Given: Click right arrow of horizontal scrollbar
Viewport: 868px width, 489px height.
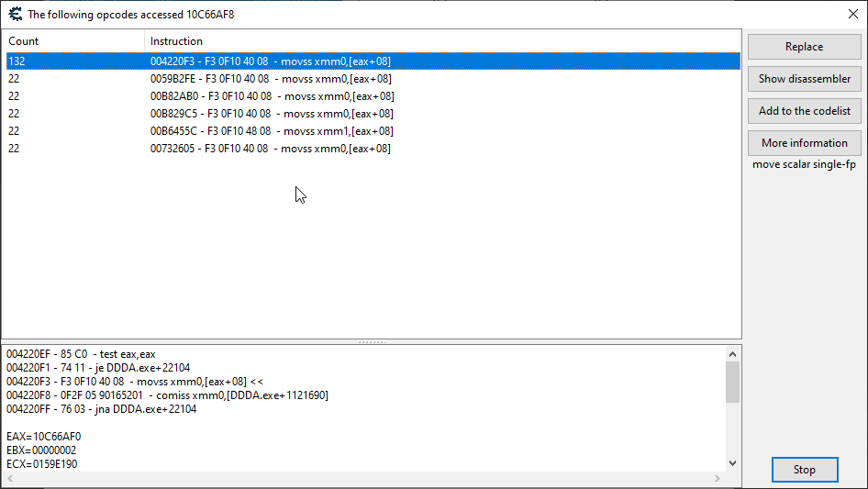Looking at the screenshot, I should (x=718, y=479).
